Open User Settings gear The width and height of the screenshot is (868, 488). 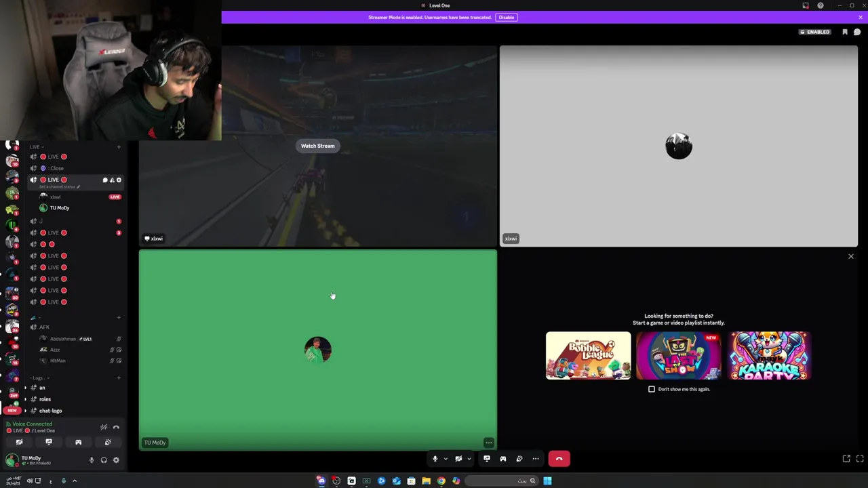(x=116, y=460)
